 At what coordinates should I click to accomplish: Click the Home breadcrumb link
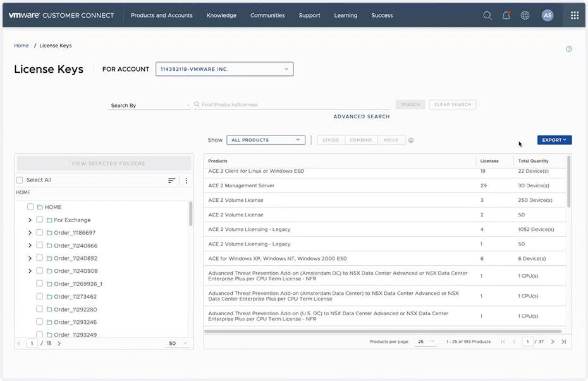[x=21, y=46]
